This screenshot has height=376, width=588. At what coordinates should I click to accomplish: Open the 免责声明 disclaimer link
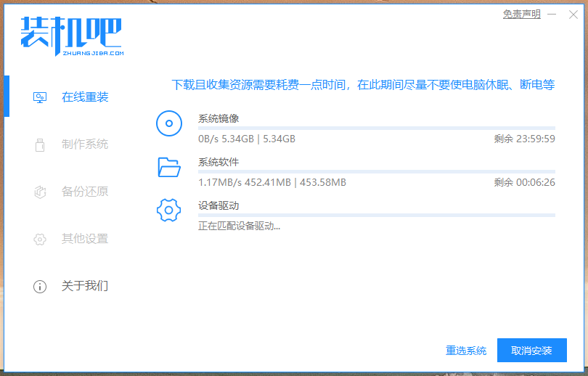tap(521, 15)
